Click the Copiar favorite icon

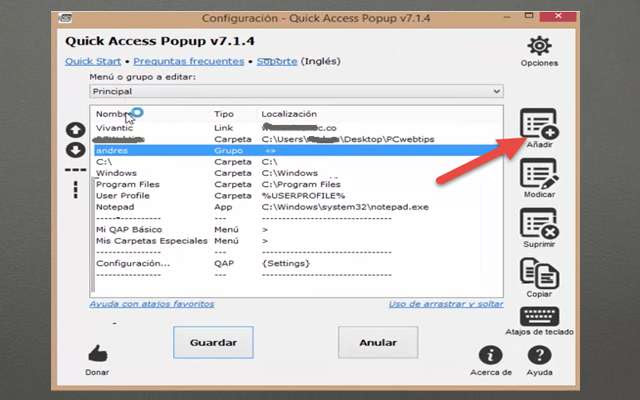(539, 273)
